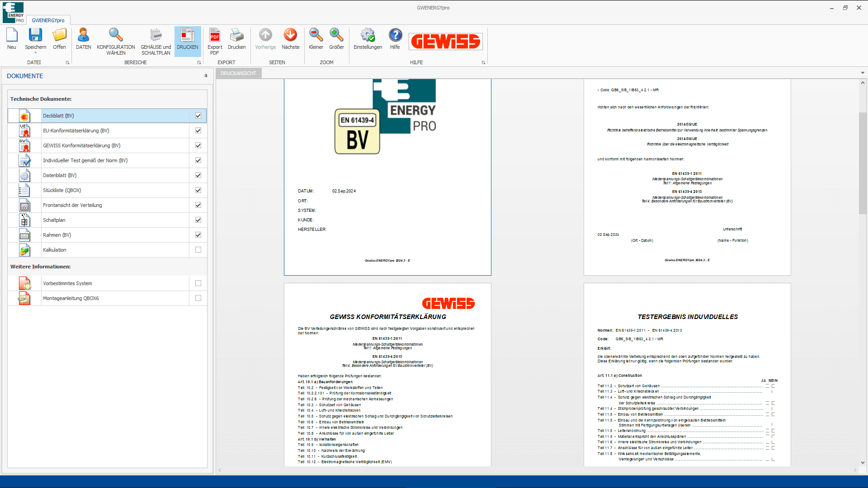Click the GEWISS logo in ribbon
868x488 pixels.
point(446,42)
